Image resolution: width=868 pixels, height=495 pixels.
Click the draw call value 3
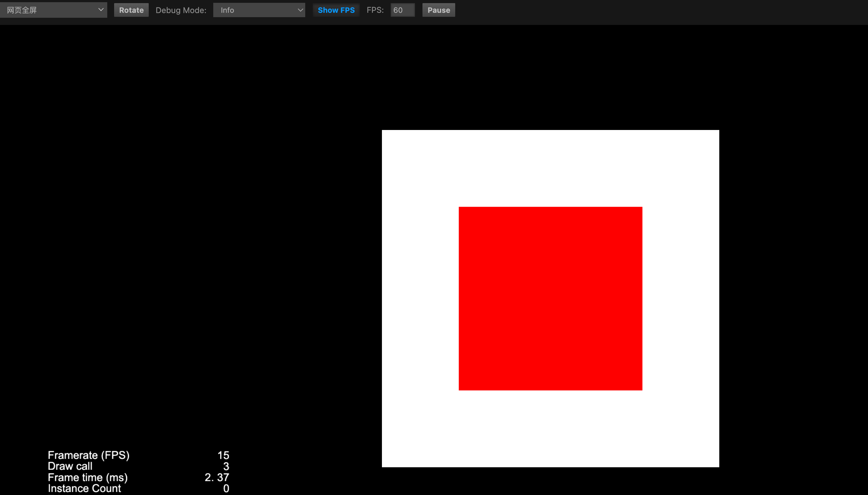[226, 466]
